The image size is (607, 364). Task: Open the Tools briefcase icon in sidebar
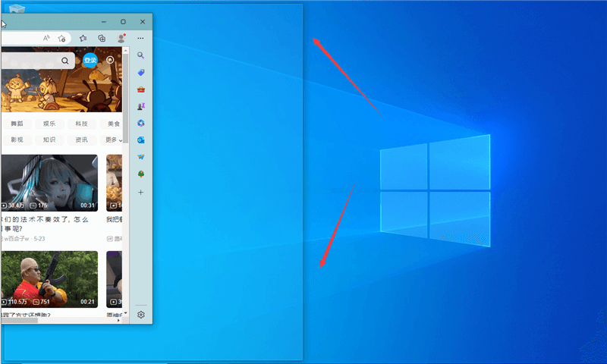(140, 89)
